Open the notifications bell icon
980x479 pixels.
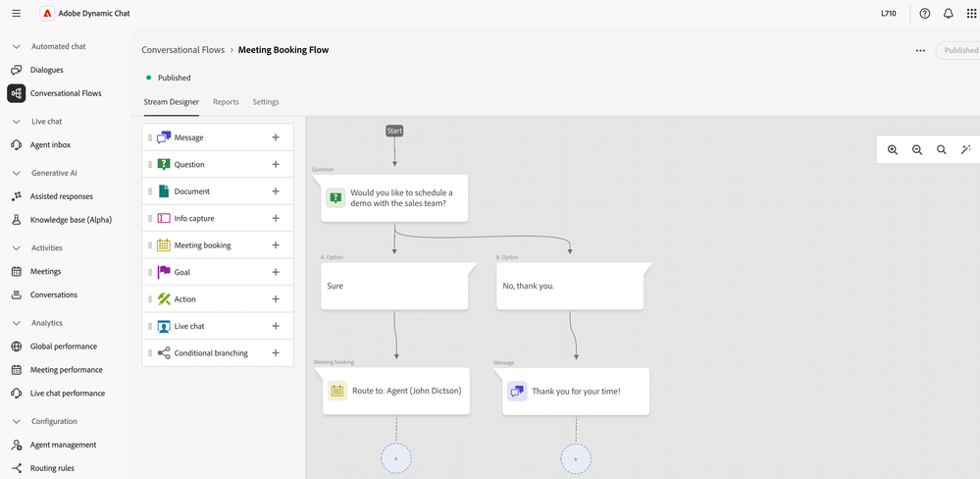(949, 14)
